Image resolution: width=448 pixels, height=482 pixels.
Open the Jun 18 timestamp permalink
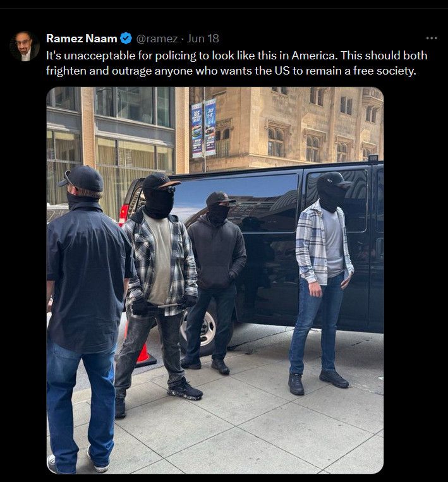(203, 39)
